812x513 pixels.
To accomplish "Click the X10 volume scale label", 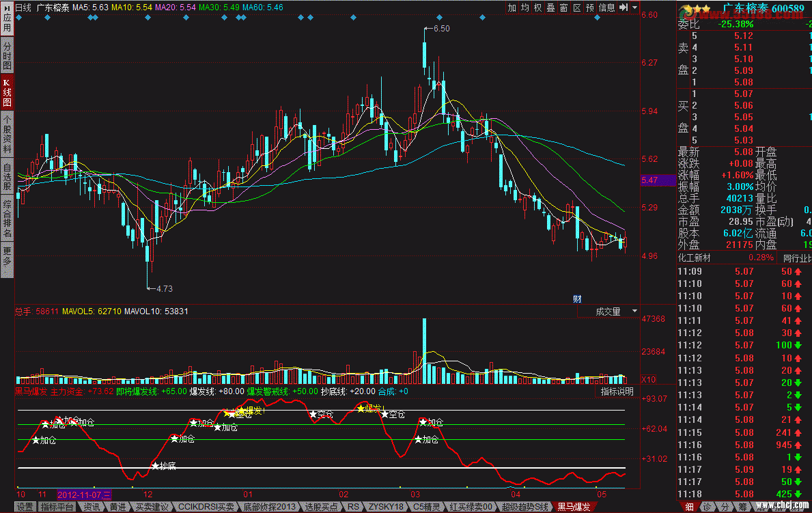I will pyautogui.click(x=648, y=379).
